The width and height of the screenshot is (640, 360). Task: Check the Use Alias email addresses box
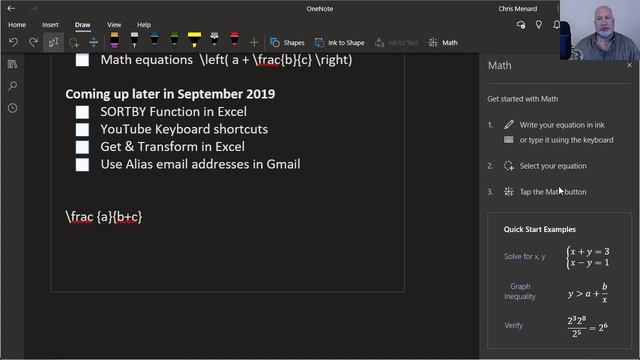[x=82, y=164]
